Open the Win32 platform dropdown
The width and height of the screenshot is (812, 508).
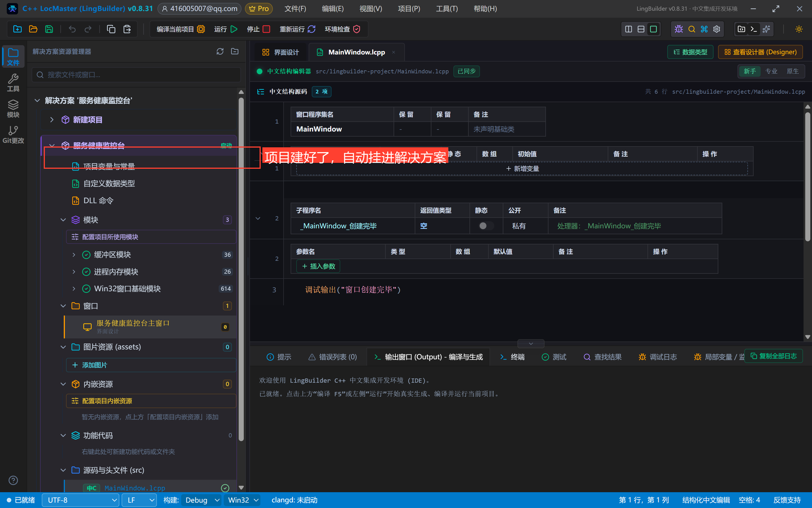[243, 500]
